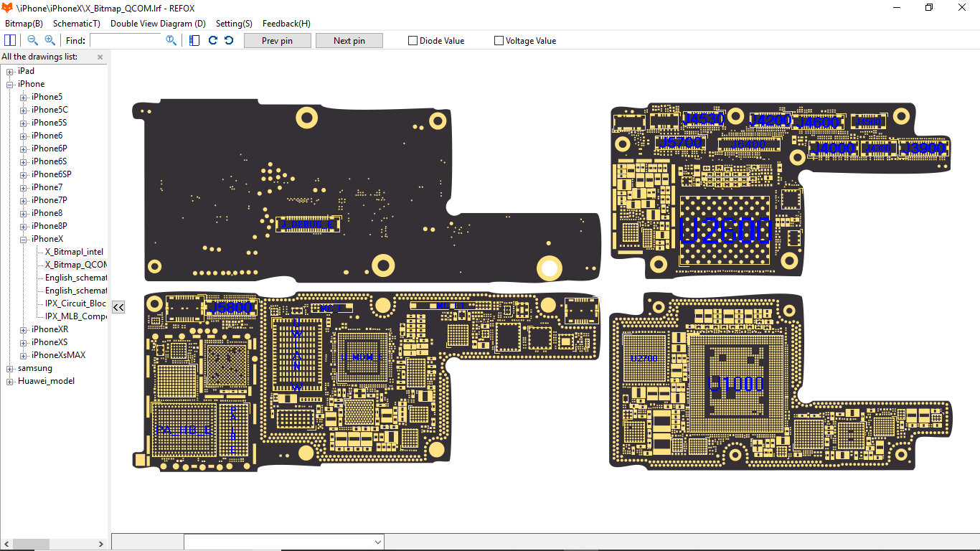The height and width of the screenshot is (551, 980).
Task: Select IPX_MLB_Compo item in the tree
Action: 75,316
